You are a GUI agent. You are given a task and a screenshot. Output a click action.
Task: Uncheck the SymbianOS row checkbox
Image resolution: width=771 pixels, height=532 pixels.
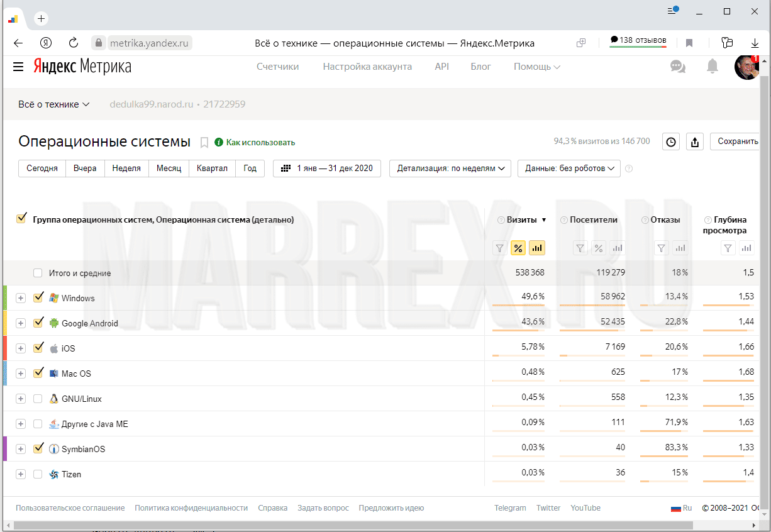(38, 448)
